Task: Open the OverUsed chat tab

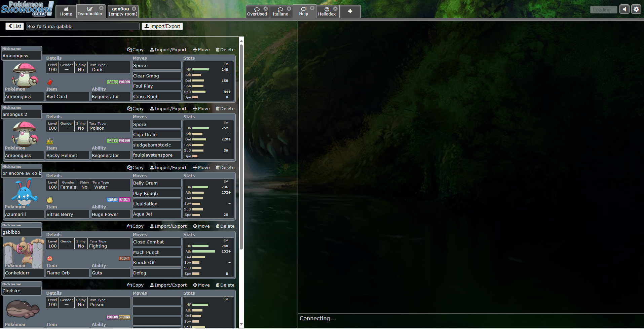Action: coord(257,11)
